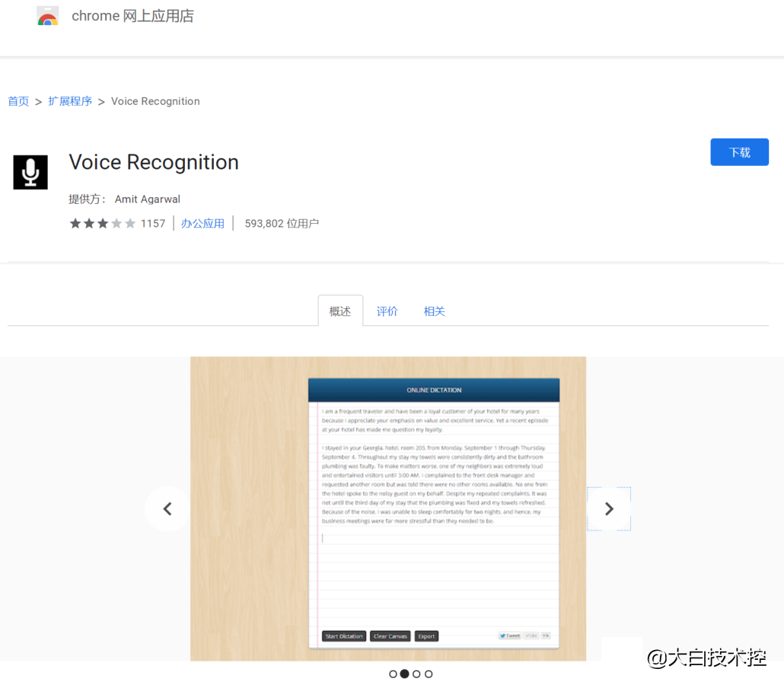Click the star rating icons

(x=103, y=224)
